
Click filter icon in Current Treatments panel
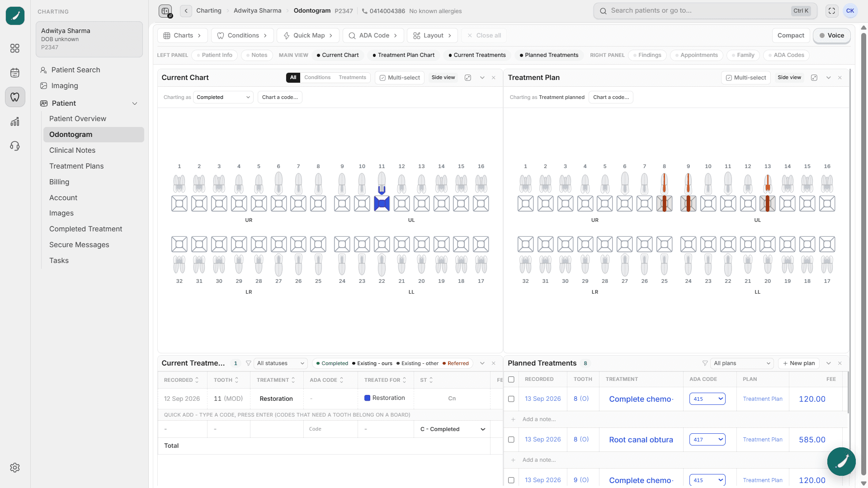coord(248,363)
